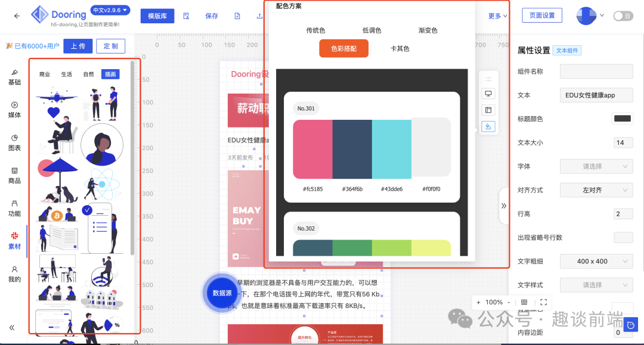Open the 商品 (Goods) panel in the sidebar
This screenshot has height=345, width=644.
point(14,176)
